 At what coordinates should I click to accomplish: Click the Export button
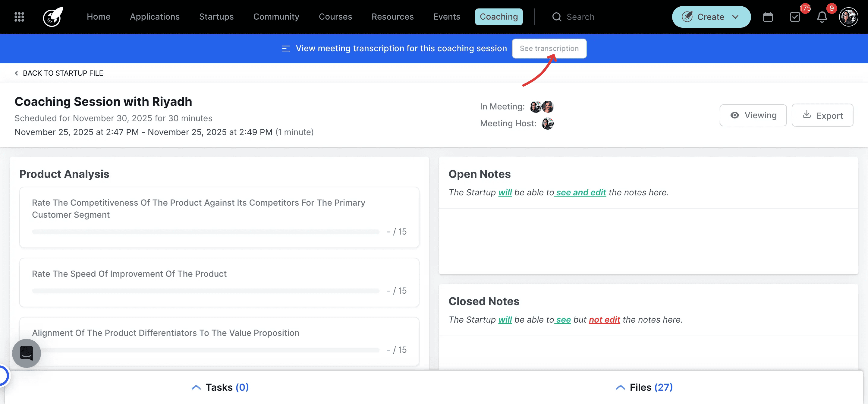coord(823,115)
